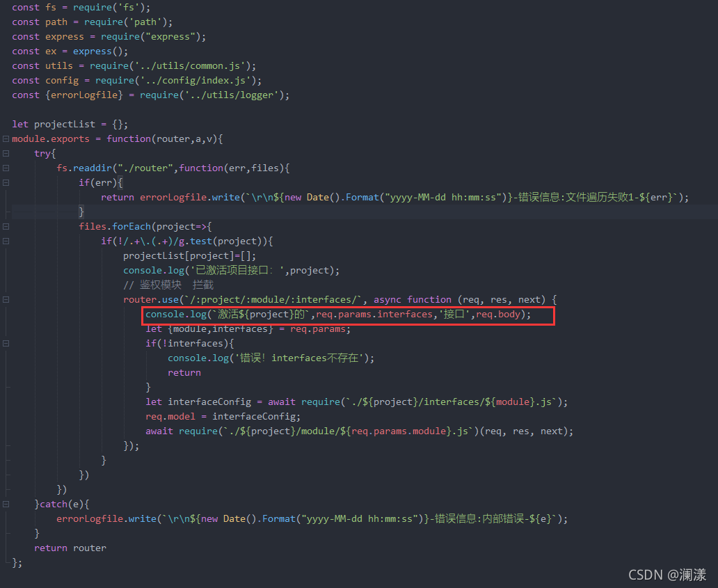Click the line const path = require('path');

(92, 22)
